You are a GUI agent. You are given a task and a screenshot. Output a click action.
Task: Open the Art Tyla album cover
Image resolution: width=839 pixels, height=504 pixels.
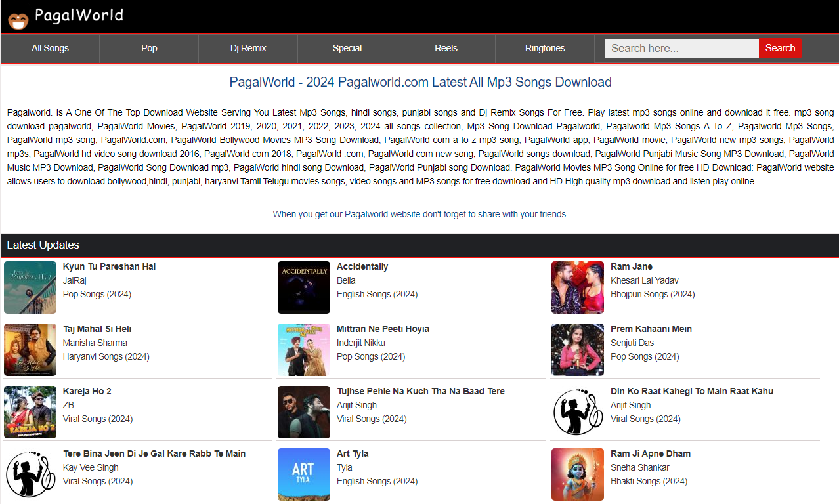tap(304, 474)
